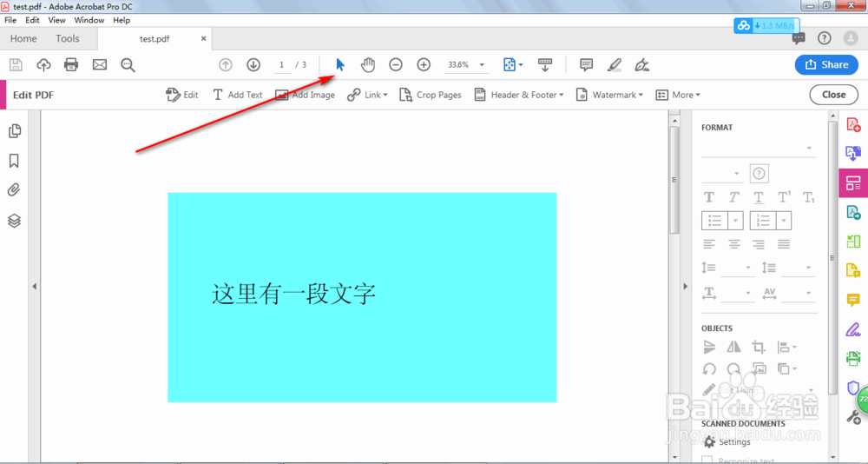Click Add Text button

(x=238, y=95)
